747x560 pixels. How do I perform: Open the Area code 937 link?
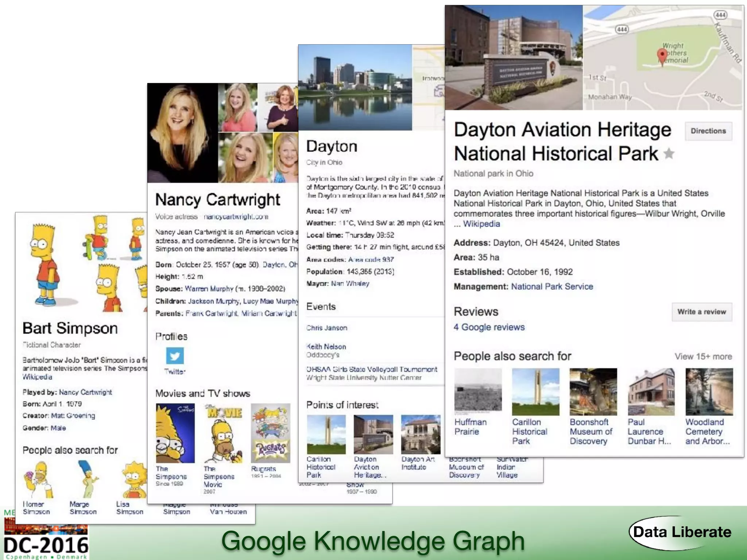tap(371, 260)
